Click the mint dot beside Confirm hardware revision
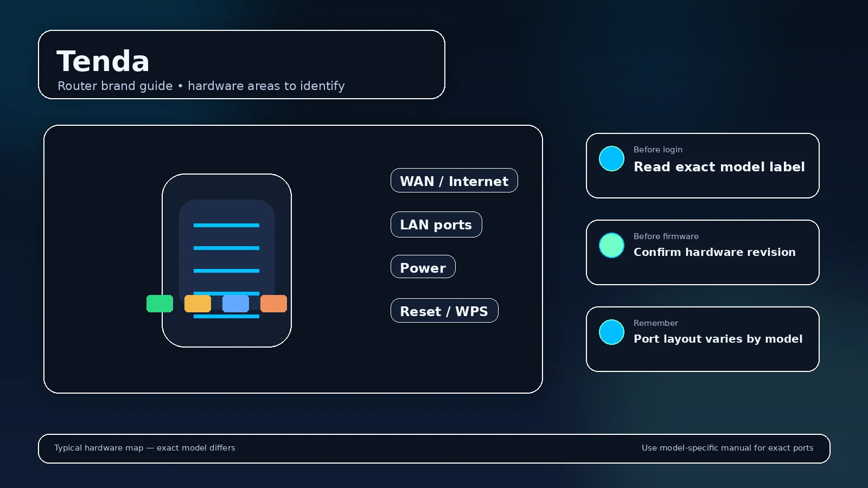The width and height of the screenshot is (868, 488). click(x=611, y=245)
